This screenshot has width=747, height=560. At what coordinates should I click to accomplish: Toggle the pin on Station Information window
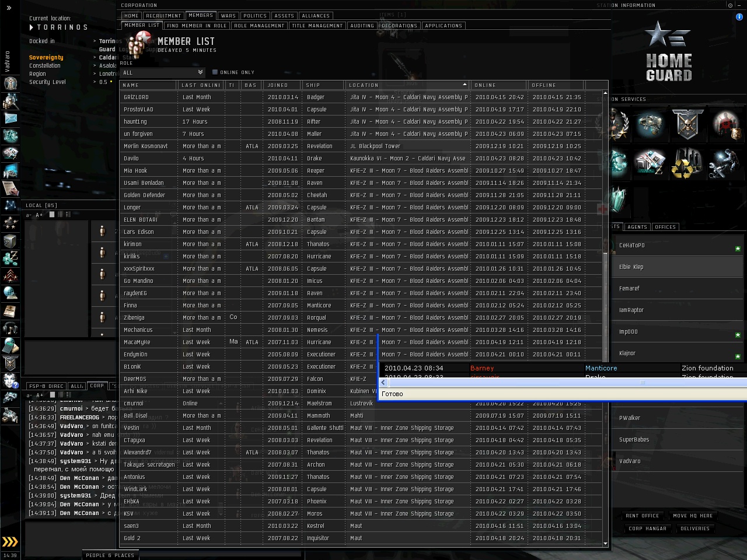[730, 5]
